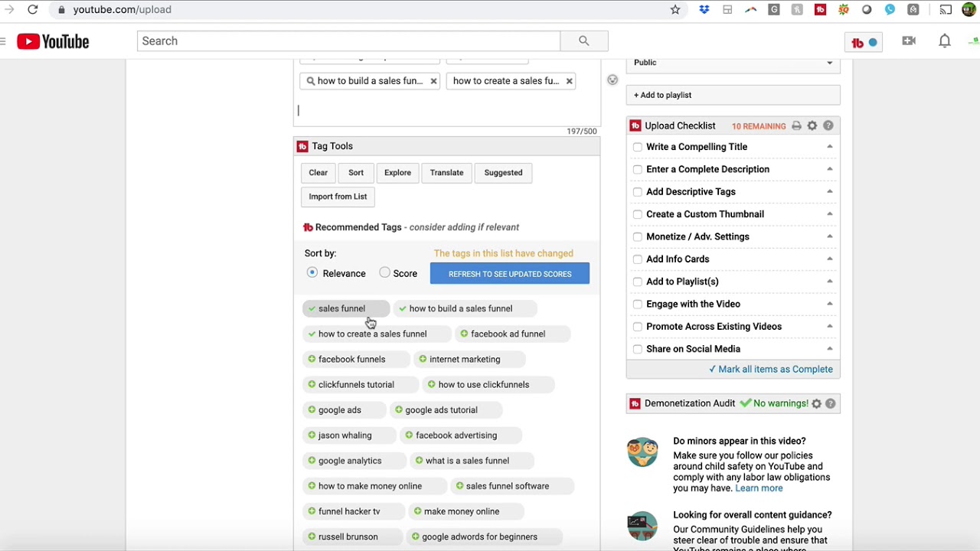Add the 'facebook funnels' tag

click(x=357, y=359)
